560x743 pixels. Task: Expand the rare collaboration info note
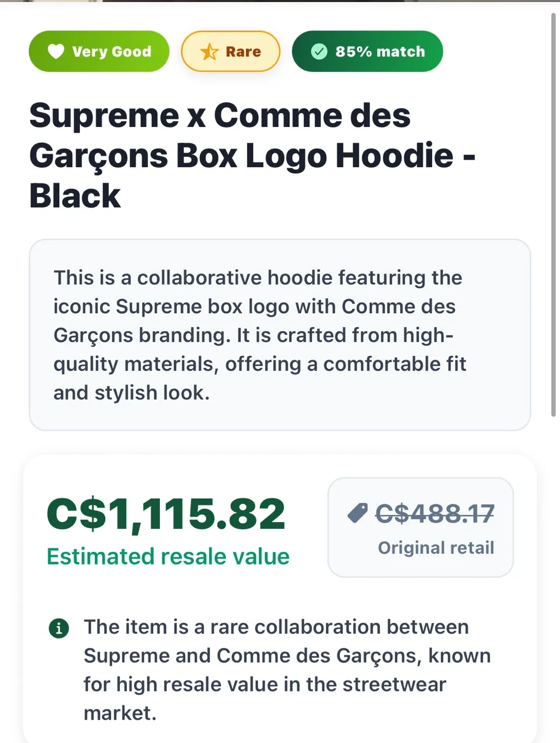[x=287, y=670]
